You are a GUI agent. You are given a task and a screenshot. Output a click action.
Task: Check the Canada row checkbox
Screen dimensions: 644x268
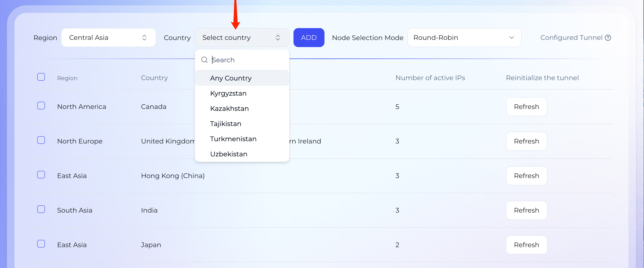(41, 106)
